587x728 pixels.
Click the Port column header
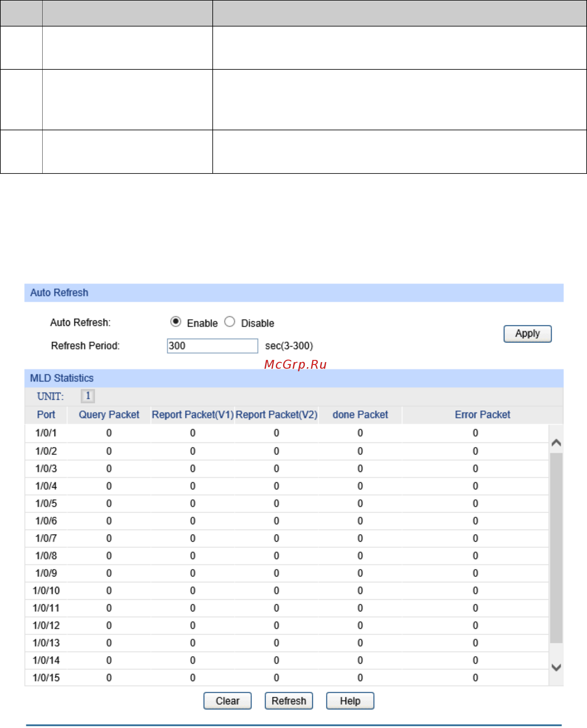(x=46, y=415)
